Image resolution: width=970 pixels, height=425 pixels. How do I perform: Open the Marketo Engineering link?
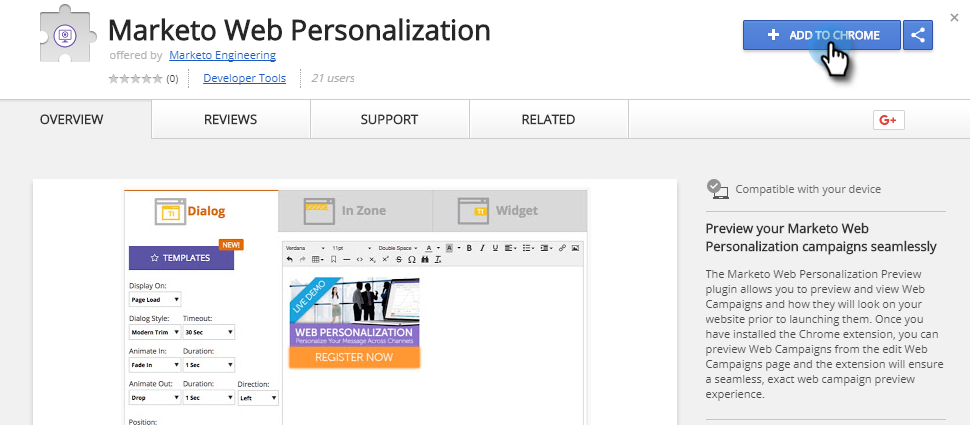(223, 55)
